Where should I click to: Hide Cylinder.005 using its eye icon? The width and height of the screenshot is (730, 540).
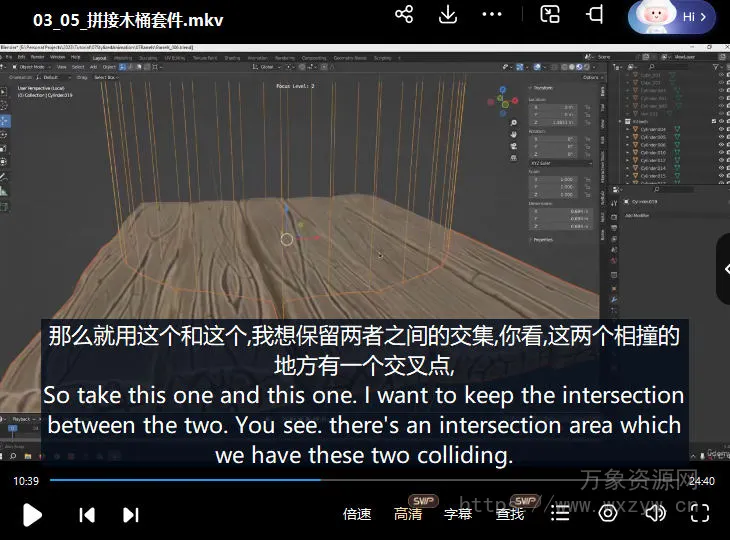721,137
